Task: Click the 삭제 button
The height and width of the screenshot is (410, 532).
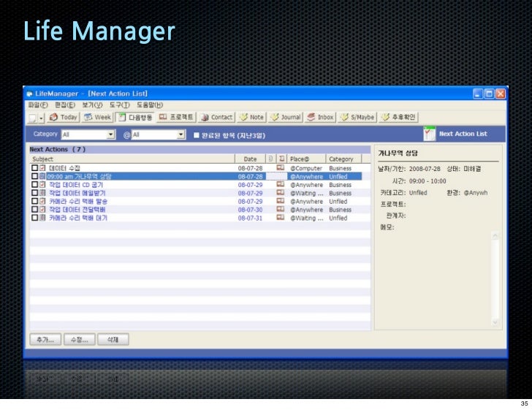Action: pyautogui.click(x=113, y=339)
